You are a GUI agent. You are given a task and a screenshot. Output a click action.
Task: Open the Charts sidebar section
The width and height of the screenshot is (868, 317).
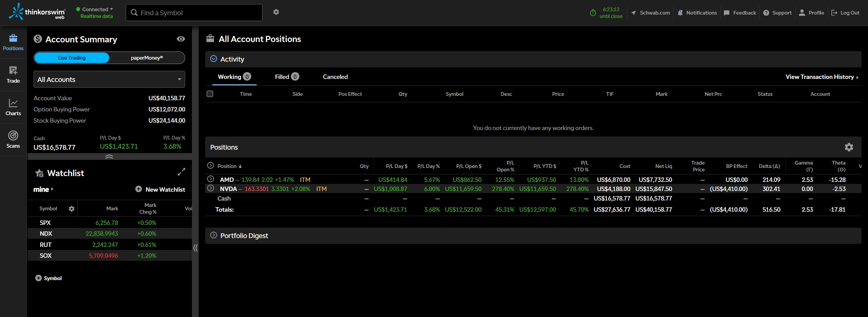point(13,107)
